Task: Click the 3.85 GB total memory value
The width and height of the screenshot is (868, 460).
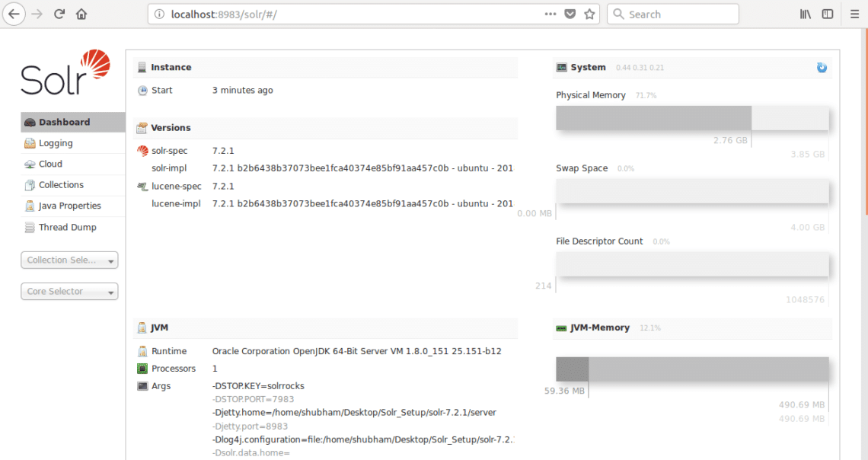Action: pos(808,155)
